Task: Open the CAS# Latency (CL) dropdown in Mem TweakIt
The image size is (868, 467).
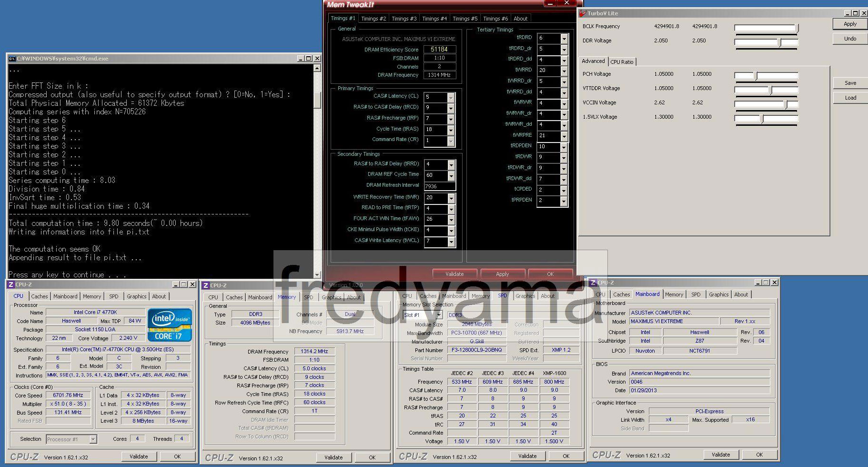Action: click(451, 97)
